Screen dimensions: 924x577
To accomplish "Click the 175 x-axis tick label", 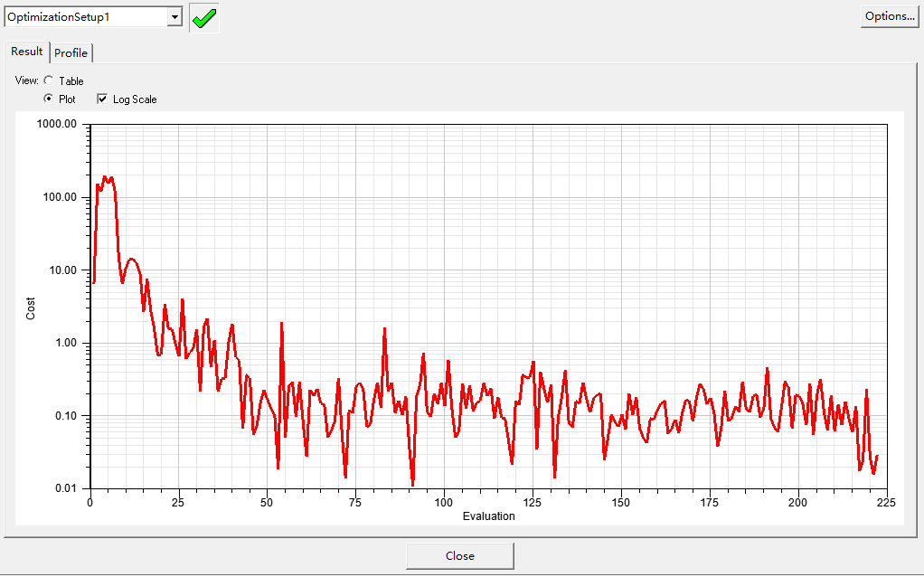I will coord(710,503).
